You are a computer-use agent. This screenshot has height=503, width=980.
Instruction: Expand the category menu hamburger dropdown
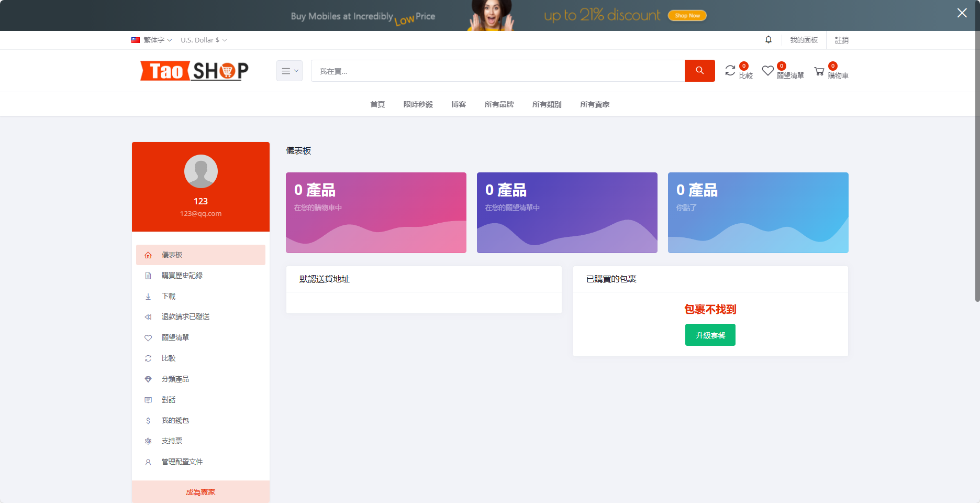(x=289, y=71)
